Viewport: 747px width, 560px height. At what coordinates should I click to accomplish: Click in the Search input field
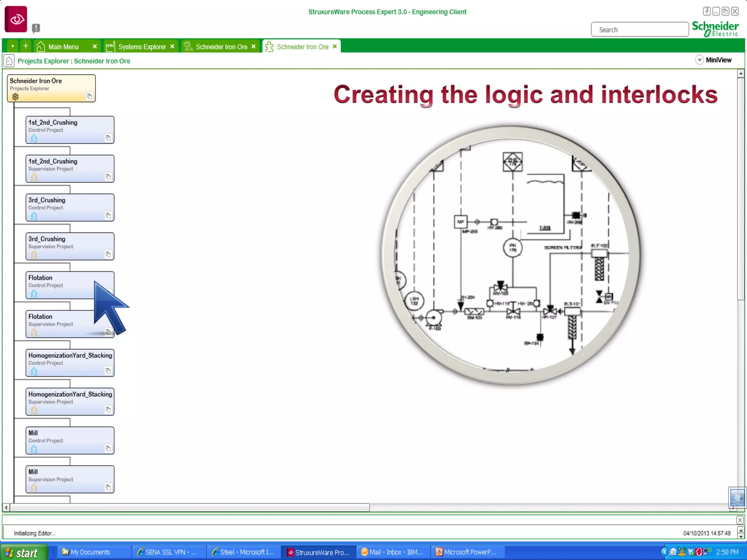[640, 30]
